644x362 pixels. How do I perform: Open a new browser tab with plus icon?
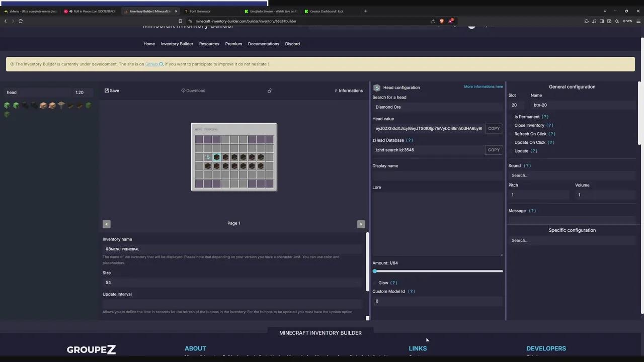pos(366,11)
